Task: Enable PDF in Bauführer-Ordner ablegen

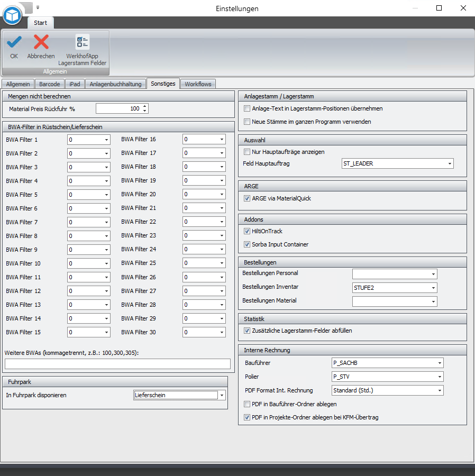Action: [247, 404]
